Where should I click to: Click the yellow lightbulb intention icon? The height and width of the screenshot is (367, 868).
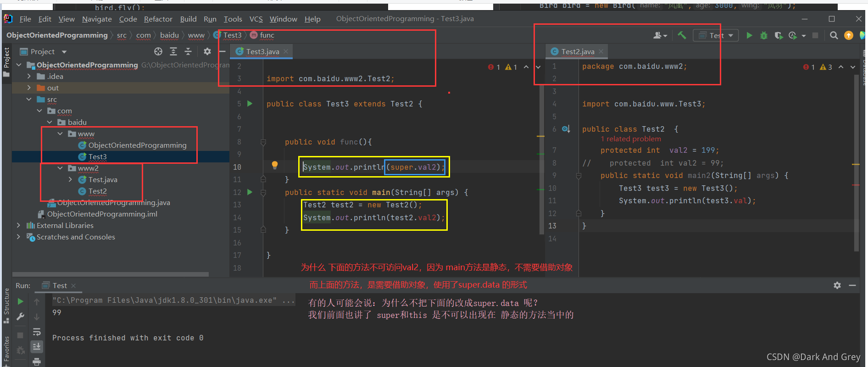point(274,165)
